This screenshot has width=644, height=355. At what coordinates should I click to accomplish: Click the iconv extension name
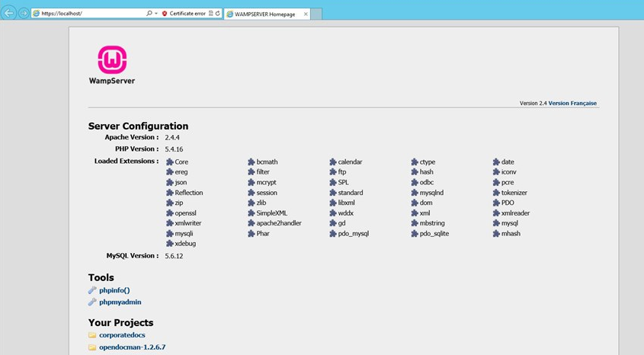(508, 172)
